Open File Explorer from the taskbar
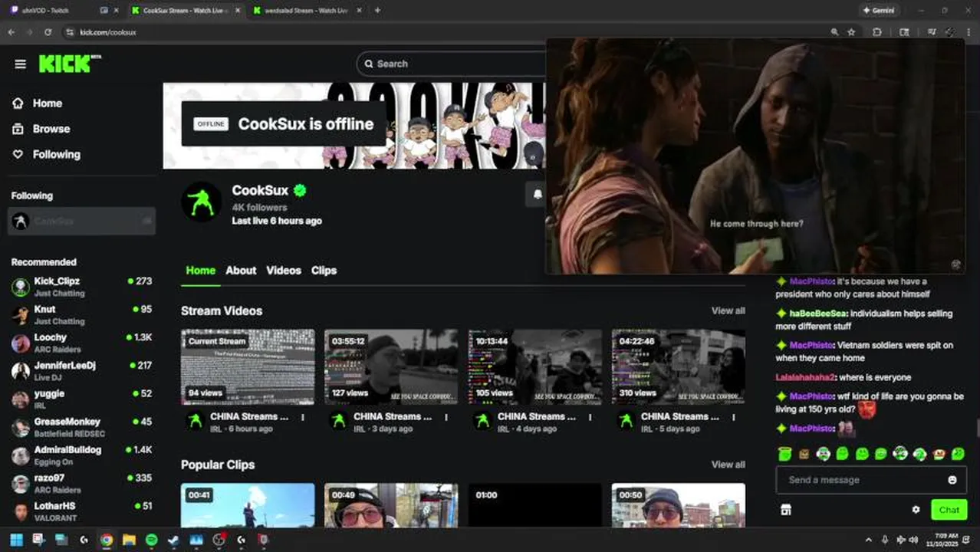This screenshot has height=552, width=980. (129, 540)
